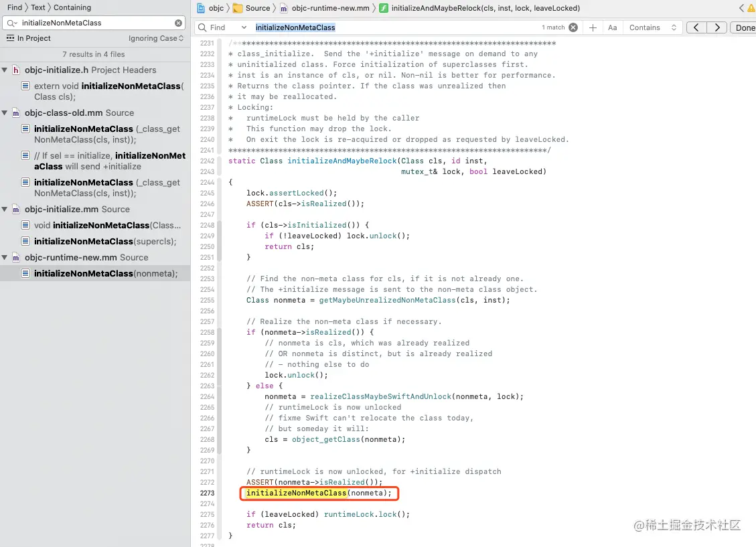Viewport: 756px width, 547px height.
Task: Select Text in search breadcrumb
Action: coord(37,7)
